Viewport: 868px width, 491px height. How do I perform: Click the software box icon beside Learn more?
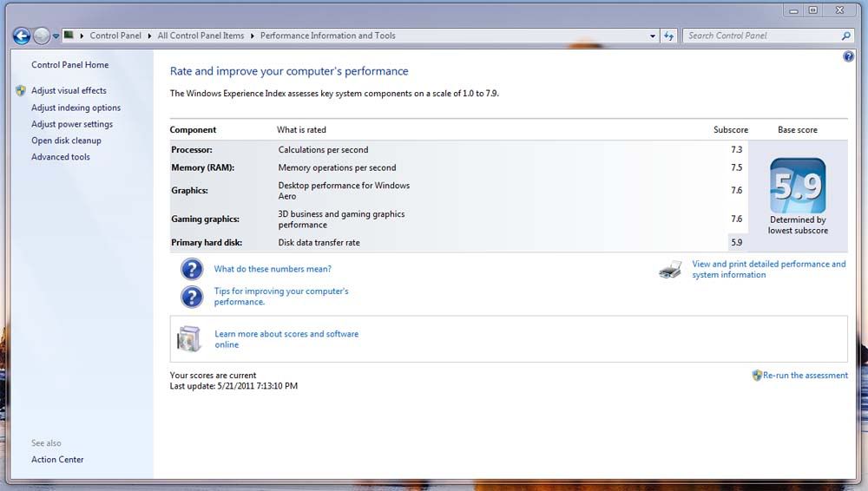[188, 339]
